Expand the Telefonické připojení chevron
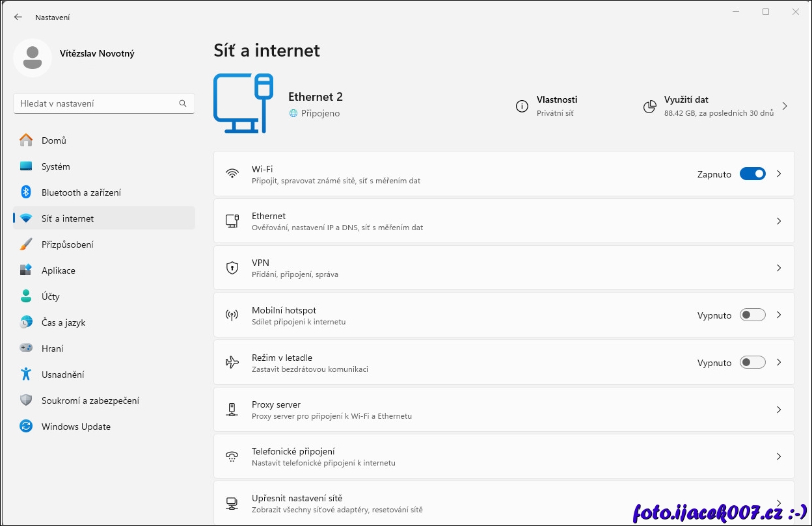The height and width of the screenshot is (526, 812). coord(779,456)
